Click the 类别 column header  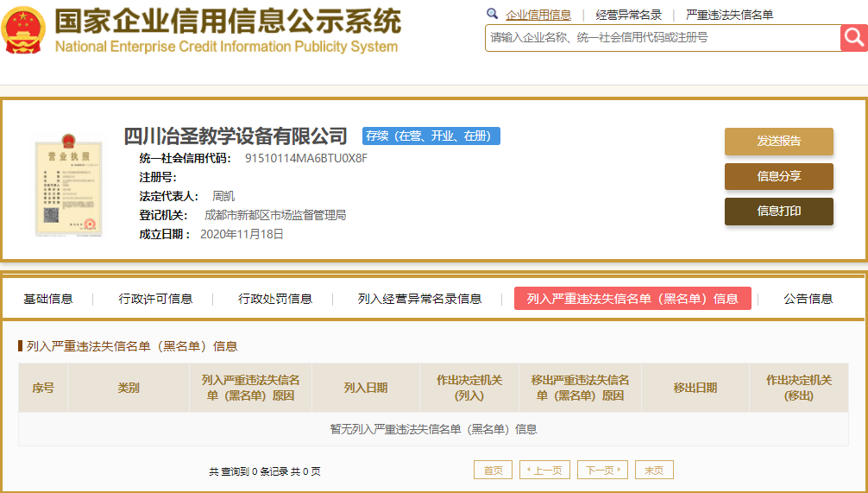(129, 388)
